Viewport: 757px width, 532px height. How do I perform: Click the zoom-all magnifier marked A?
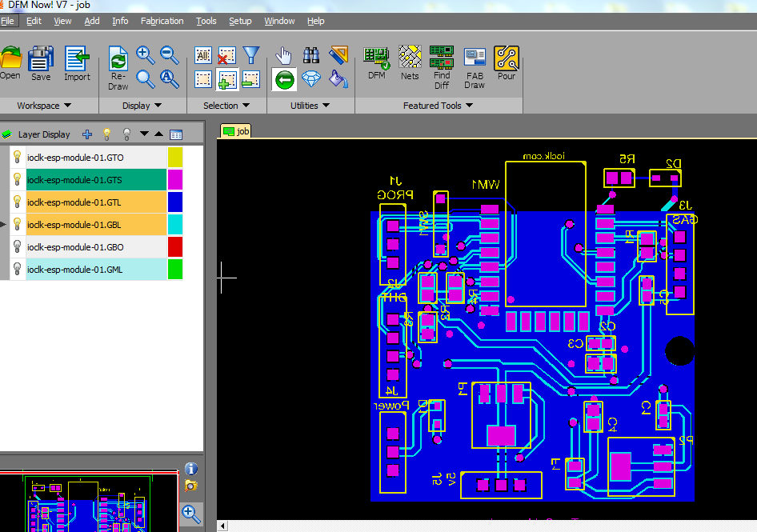pyautogui.click(x=170, y=79)
